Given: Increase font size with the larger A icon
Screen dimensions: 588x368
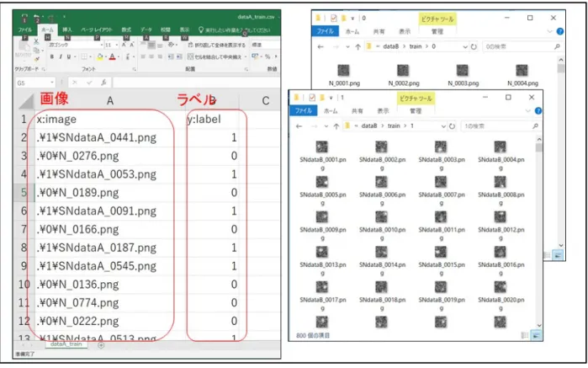Looking at the screenshot, I should (x=124, y=45).
